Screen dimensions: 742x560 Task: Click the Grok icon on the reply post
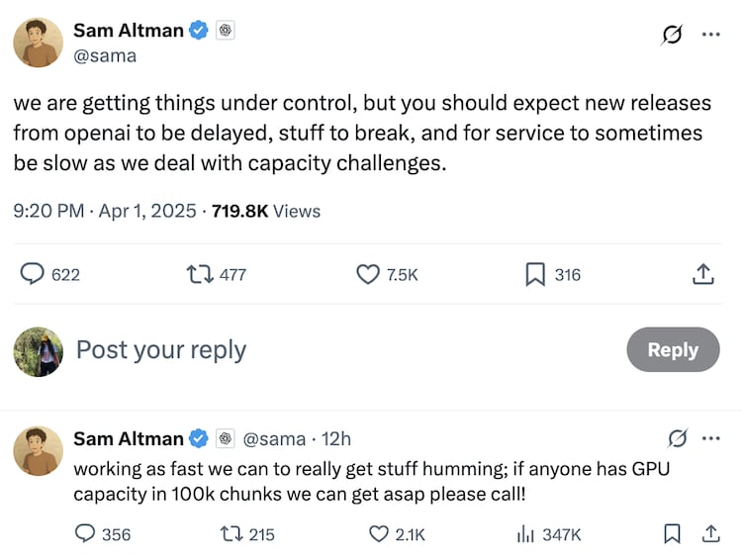pyautogui.click(x=678, y=438)
